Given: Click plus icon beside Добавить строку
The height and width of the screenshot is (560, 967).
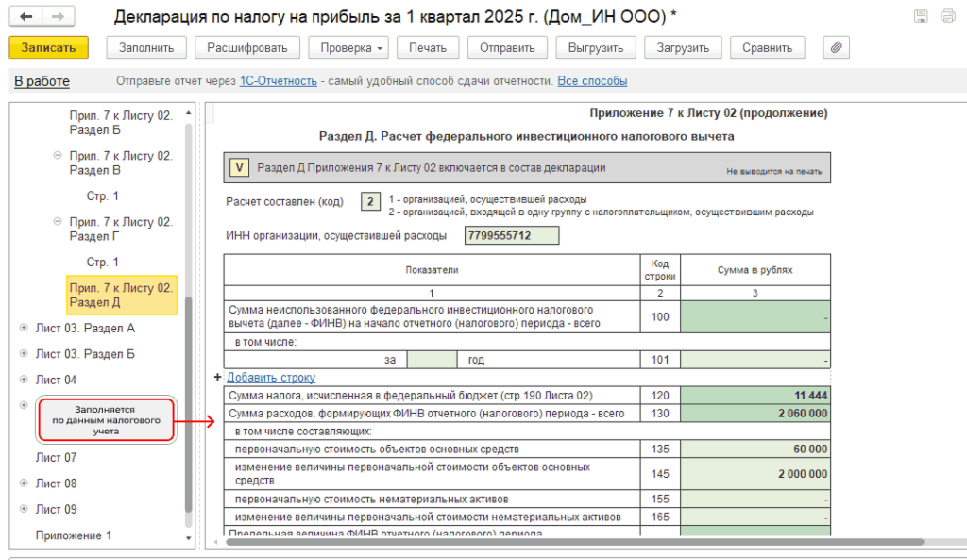Looking at the screenshot, I should pyautogui.click(x=217, y=377).
